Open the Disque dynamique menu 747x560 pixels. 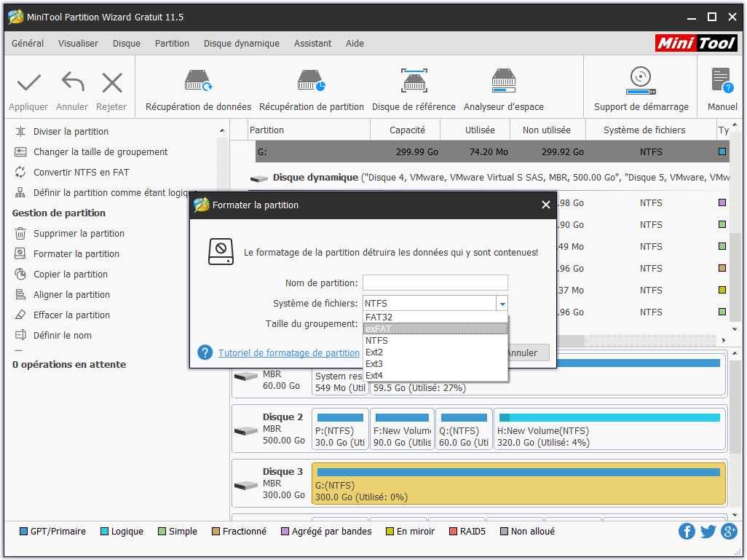pyautogui.click(x=241, y=44)
